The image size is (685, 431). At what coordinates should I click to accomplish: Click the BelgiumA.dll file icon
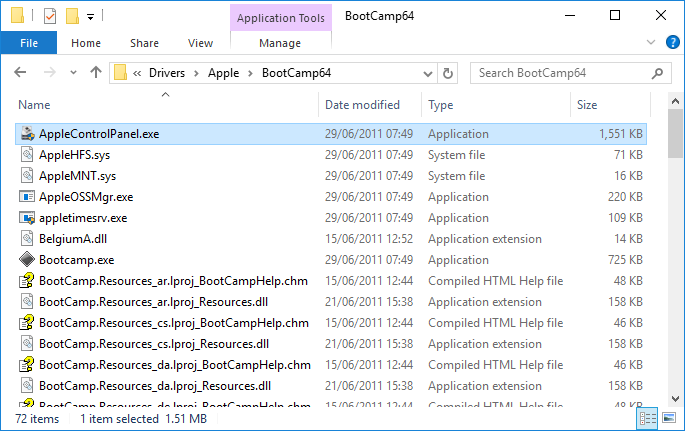click(27, 238)
